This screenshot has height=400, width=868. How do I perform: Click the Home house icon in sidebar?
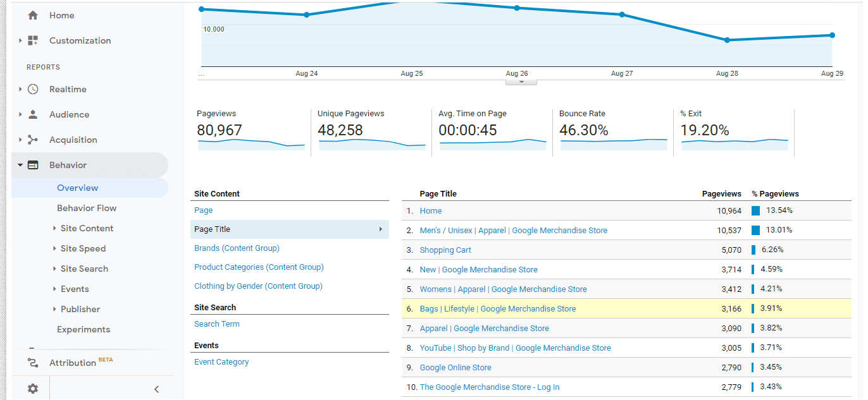33,15
